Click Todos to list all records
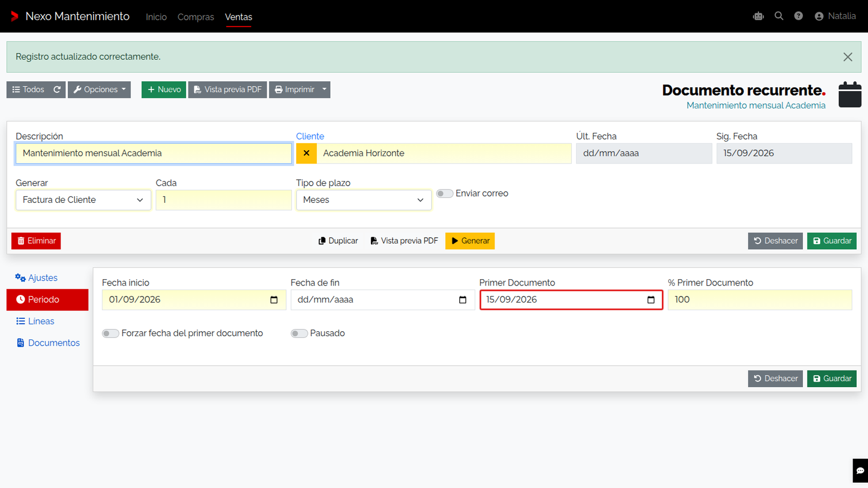This screenshot has height=488, width=868. [x=28, y=89]
